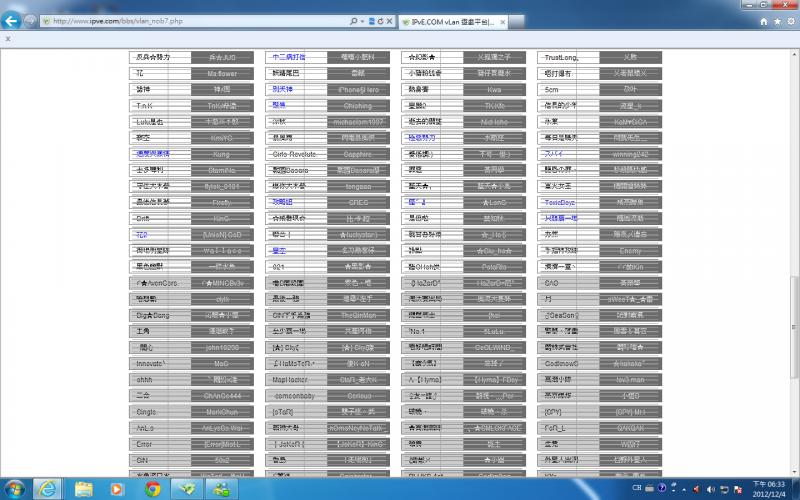Click the 021 cell
The height and width of the screenshot is (500, 800).
tap(296, 267)
